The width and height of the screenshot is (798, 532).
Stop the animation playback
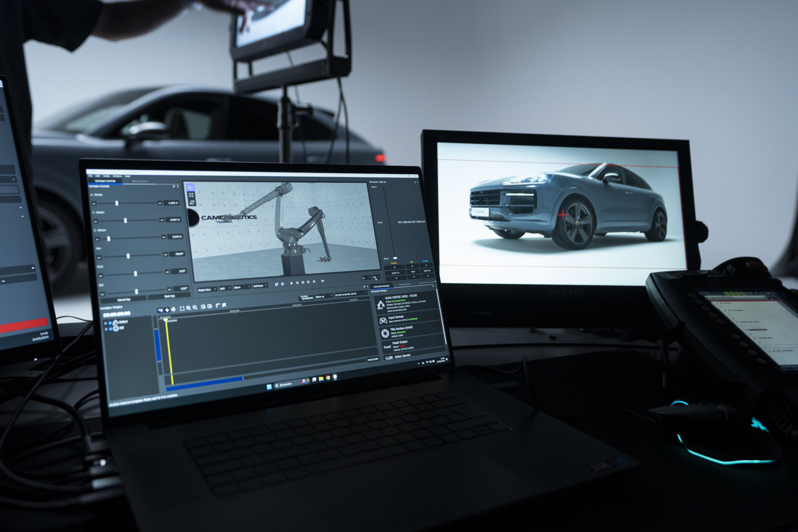tap(303, 283)
